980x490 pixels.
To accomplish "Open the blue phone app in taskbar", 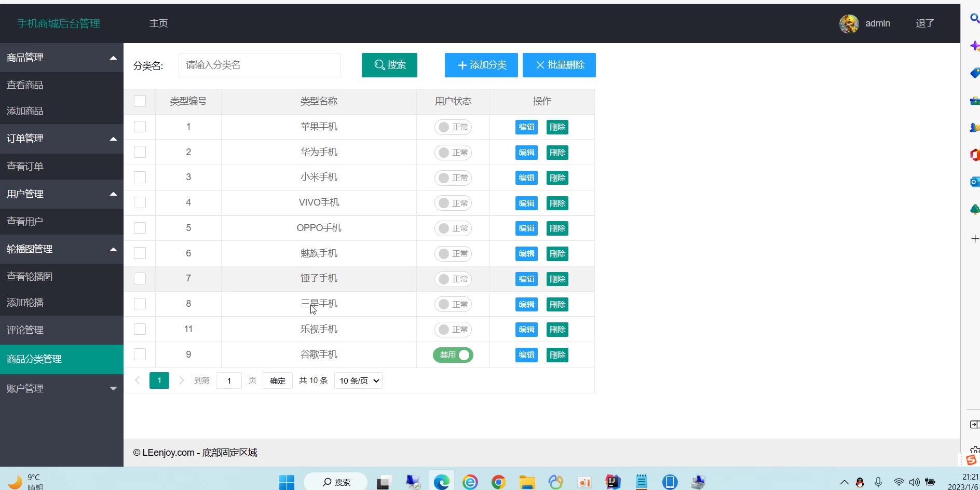I will (x=670, y=482).
